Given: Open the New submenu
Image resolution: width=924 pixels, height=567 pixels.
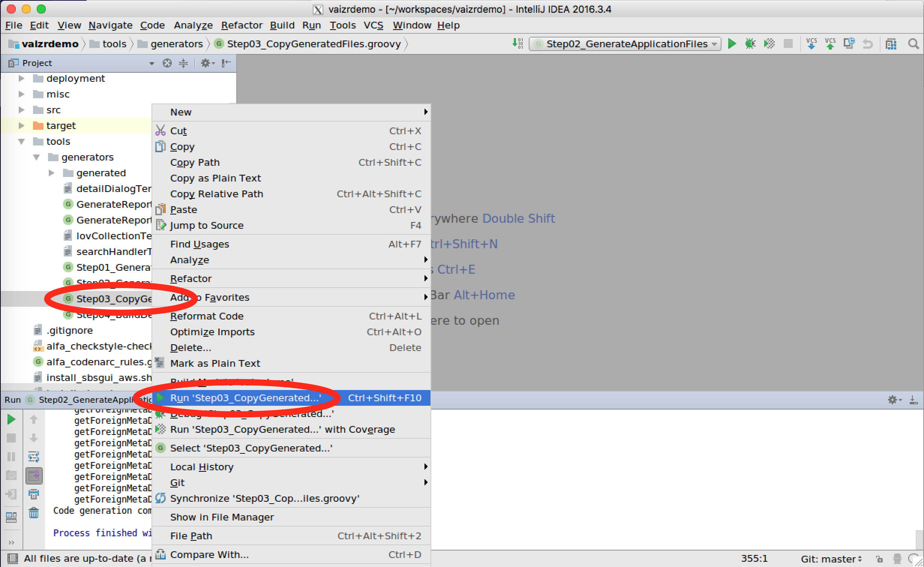Looking at the screenshot, I should 291,112.
